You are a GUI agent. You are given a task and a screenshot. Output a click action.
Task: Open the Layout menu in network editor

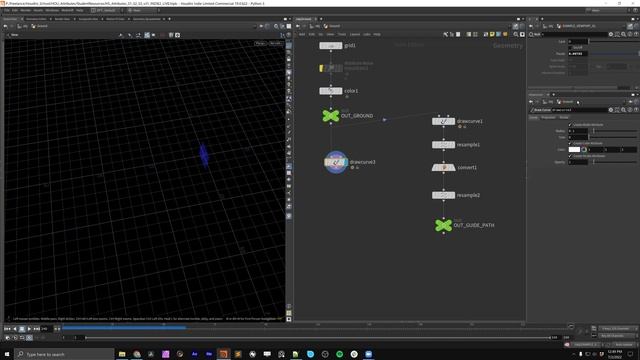point(355,34)
